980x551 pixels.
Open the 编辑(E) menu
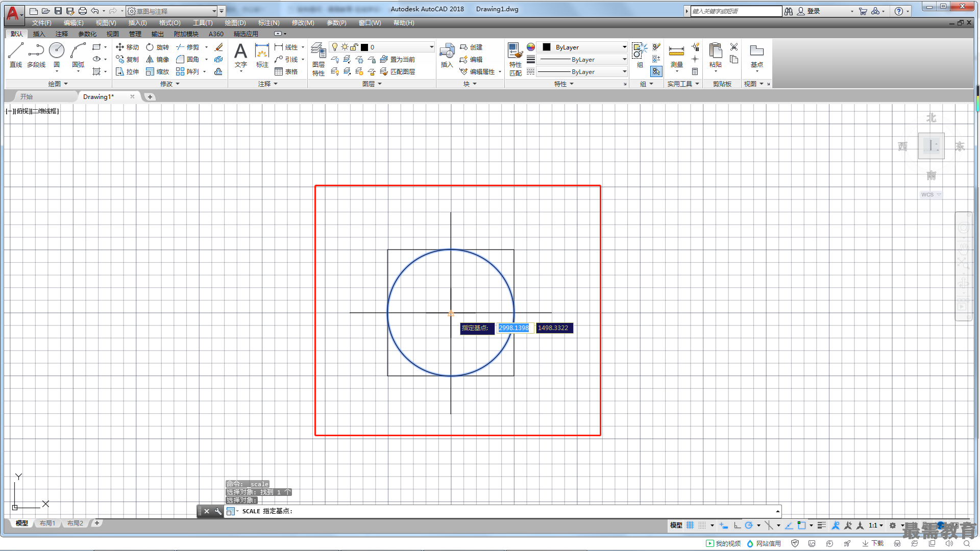[73, 22]
